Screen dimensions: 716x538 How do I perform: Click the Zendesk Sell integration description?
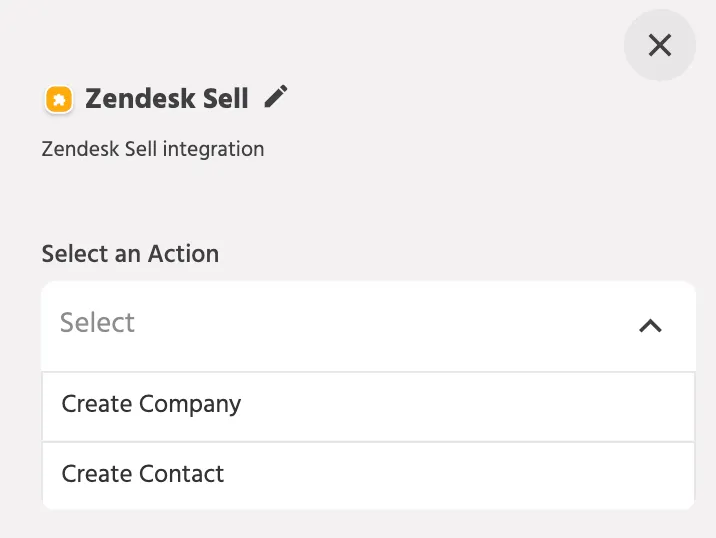pyautogui.click(x=153, y=149)
